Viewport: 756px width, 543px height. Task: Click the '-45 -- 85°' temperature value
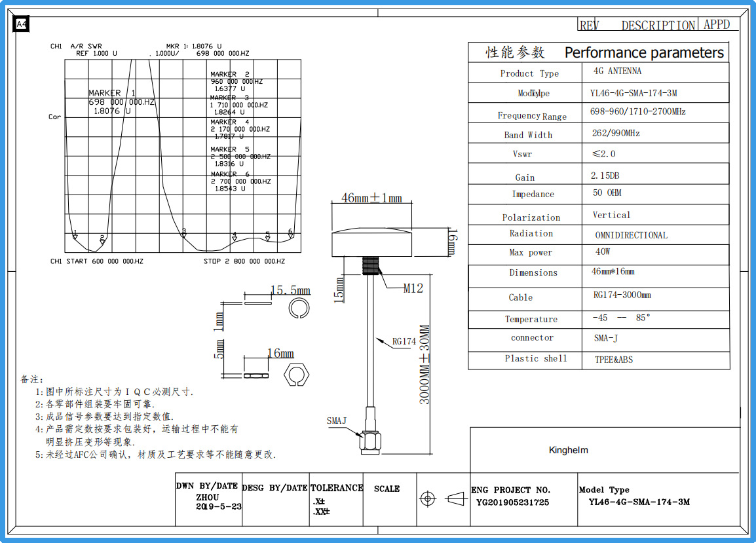tap(622, 318)
